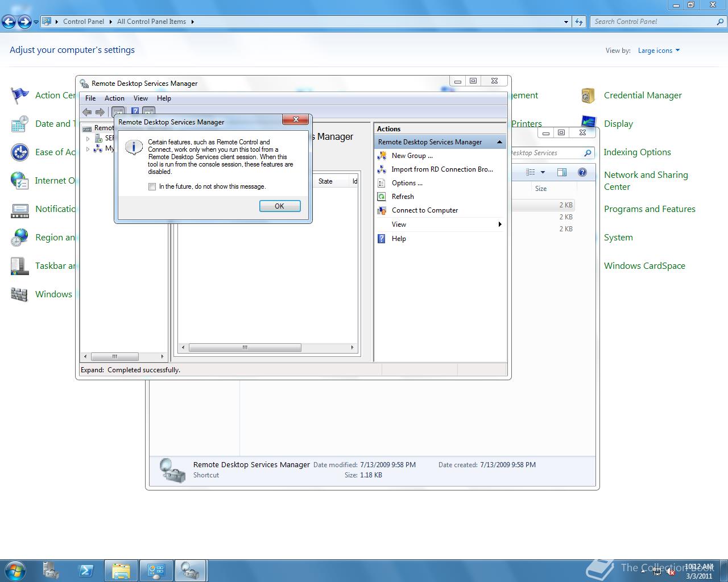728x582 pixels.
Task: Close the Remote Desktop Services Manager info dialog
Action: pyautogui.click(x=296, y=119)
